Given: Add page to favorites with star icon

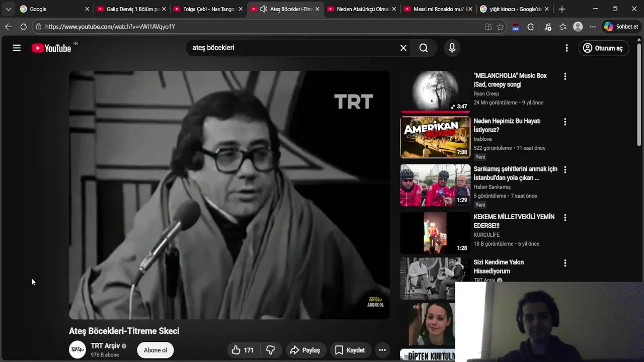Looking at the screenshot, I should click(500, 27).
